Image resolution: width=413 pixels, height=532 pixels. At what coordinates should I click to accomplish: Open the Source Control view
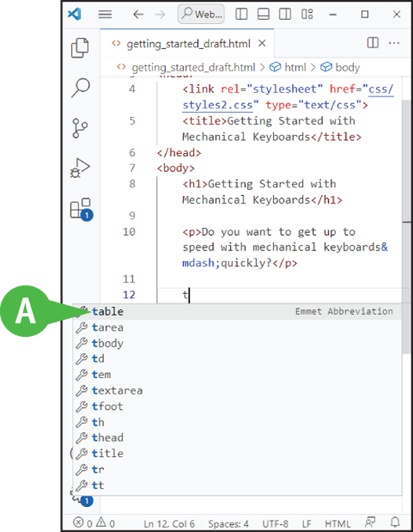[x=80, y=128]
